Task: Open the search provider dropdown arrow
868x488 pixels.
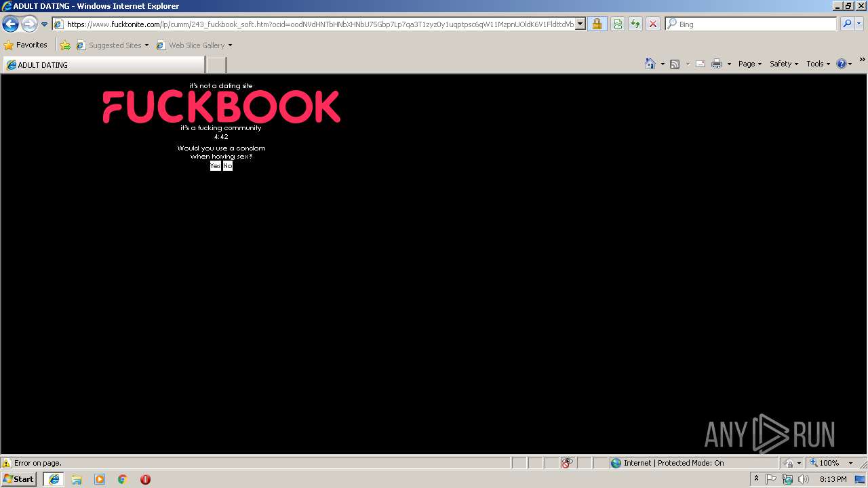Action: click(859, 24)
